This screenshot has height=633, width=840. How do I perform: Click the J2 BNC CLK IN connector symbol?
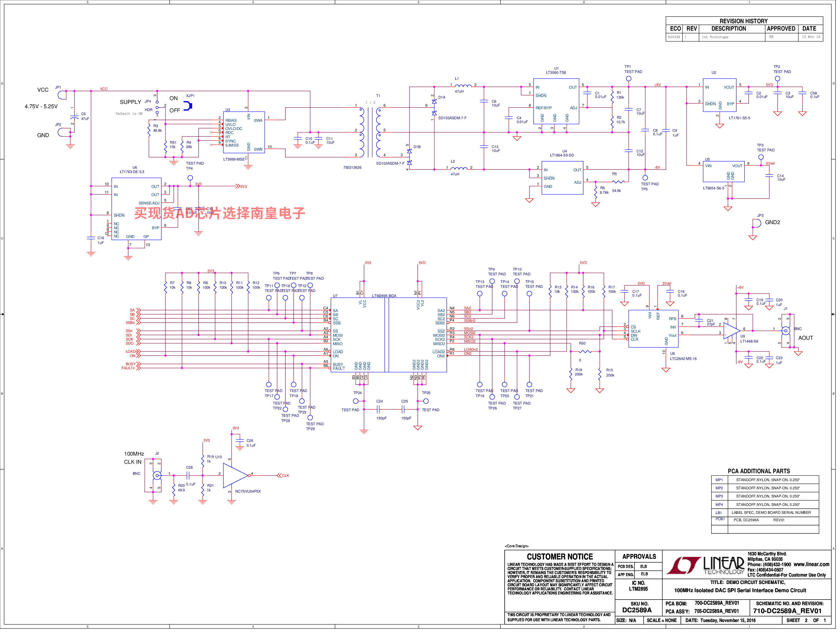158,478
